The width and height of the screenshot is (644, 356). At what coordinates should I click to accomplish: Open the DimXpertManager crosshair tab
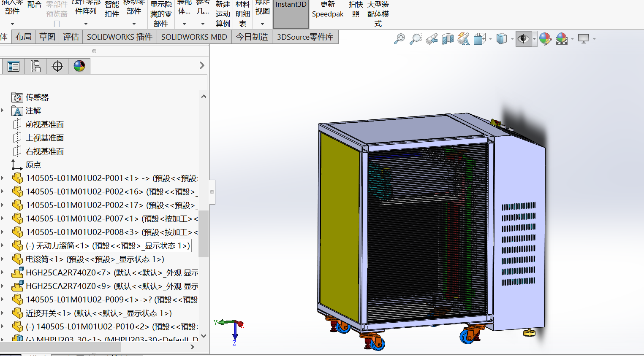57,66
